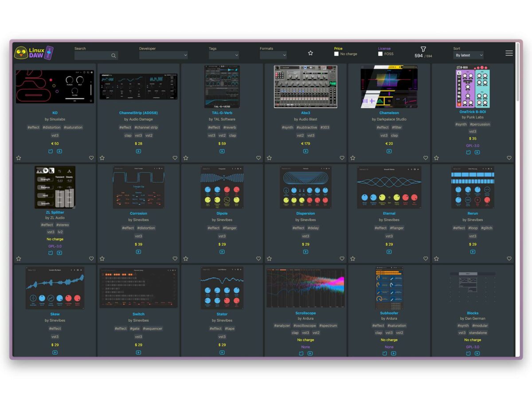
Task: Star the KO plugin card
Action: pos(19,158)
